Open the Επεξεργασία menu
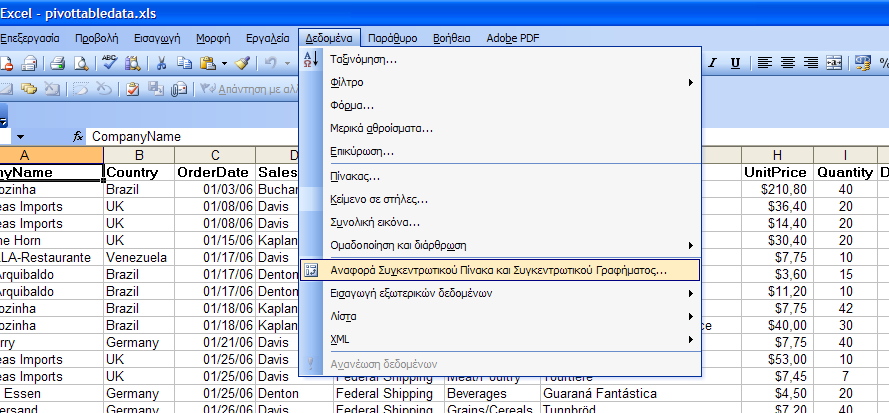 29,39
